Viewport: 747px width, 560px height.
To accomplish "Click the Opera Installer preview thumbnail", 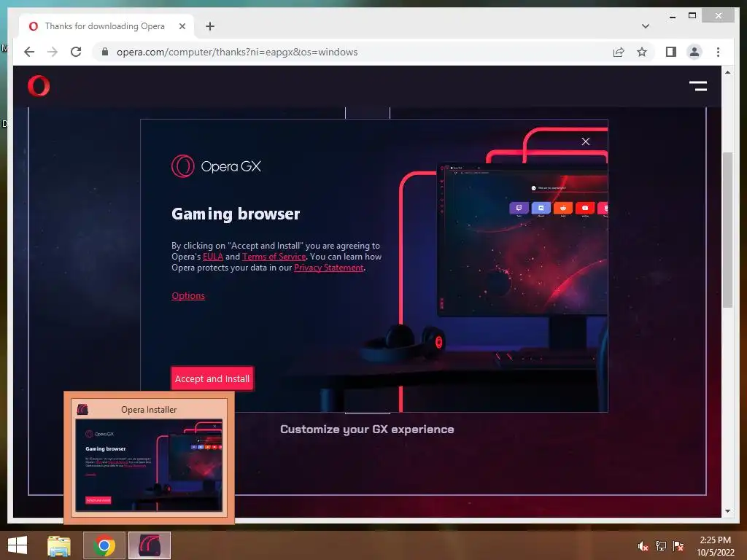I will 149,464.
